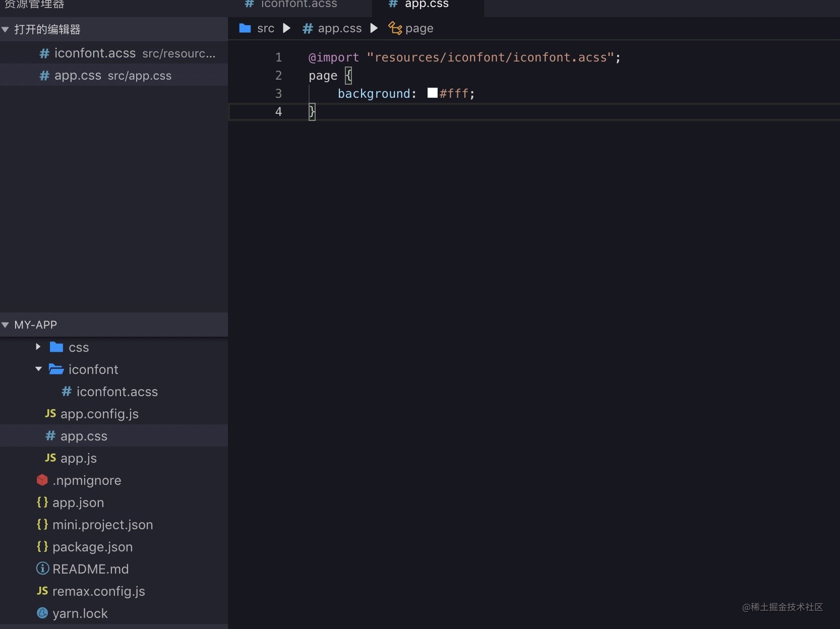Click hash icon of app.css open editor

44,75
